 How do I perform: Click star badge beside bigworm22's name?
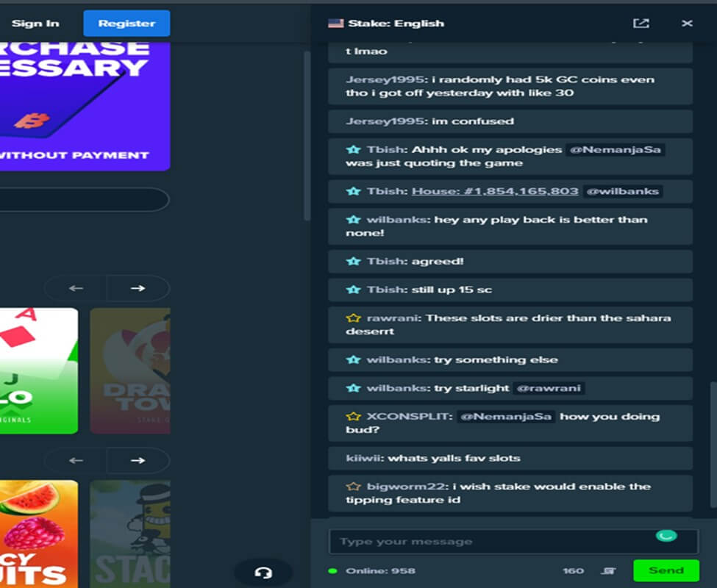353,487
